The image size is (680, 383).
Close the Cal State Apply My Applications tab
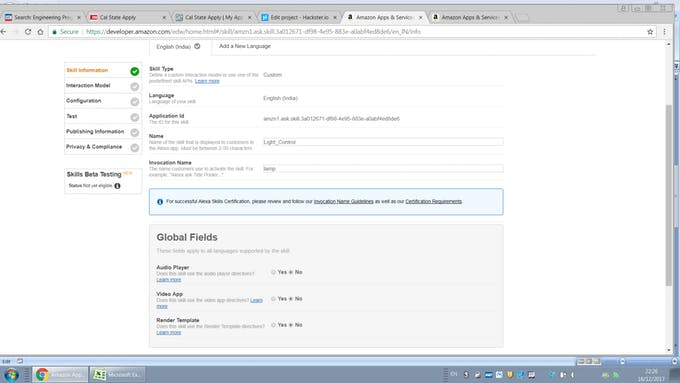click(249, 17)
